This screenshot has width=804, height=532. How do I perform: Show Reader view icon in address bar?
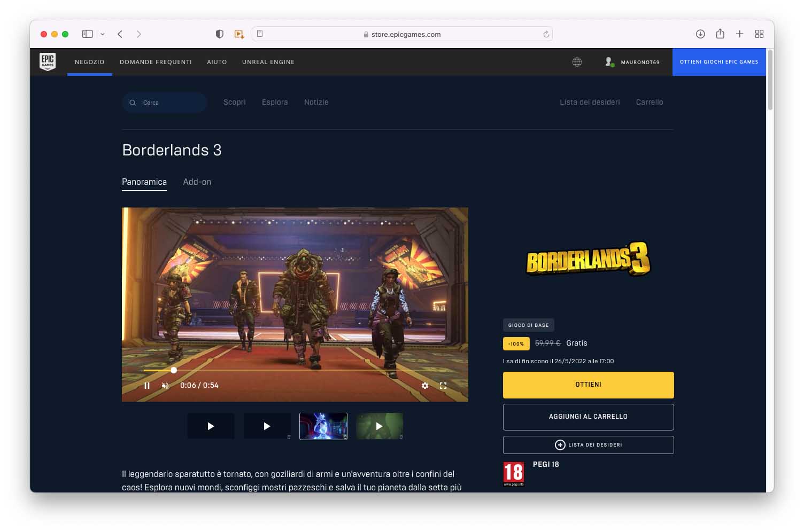coord(260,34)
